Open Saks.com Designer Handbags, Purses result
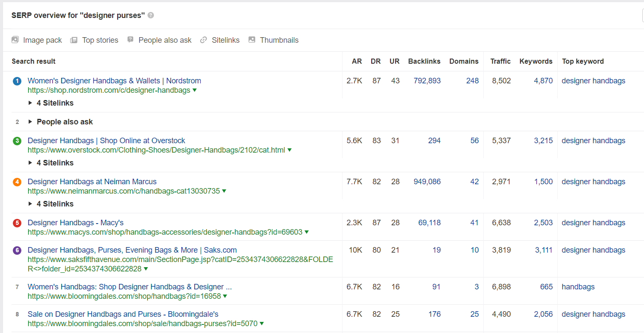The height and width of the screenshot is (333, 644). tap(132, 250)
